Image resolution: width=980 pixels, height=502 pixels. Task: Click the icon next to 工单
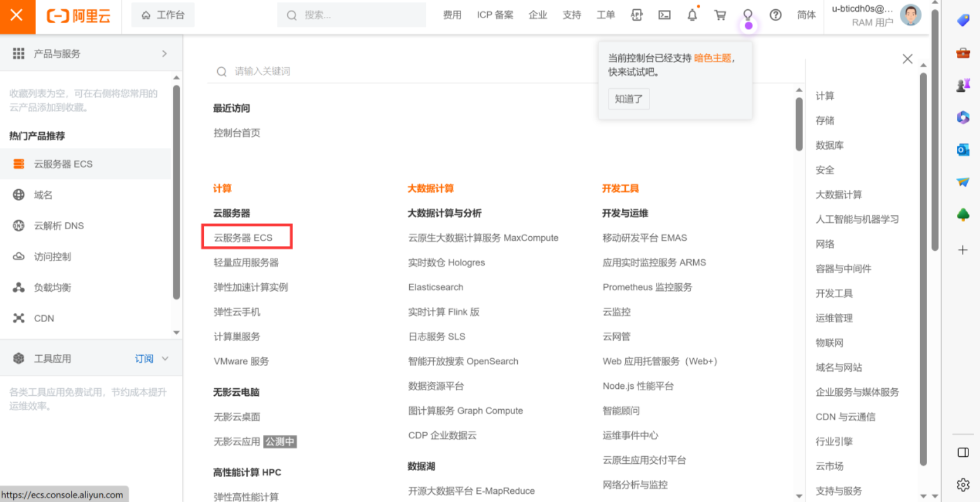coord(637,15)
